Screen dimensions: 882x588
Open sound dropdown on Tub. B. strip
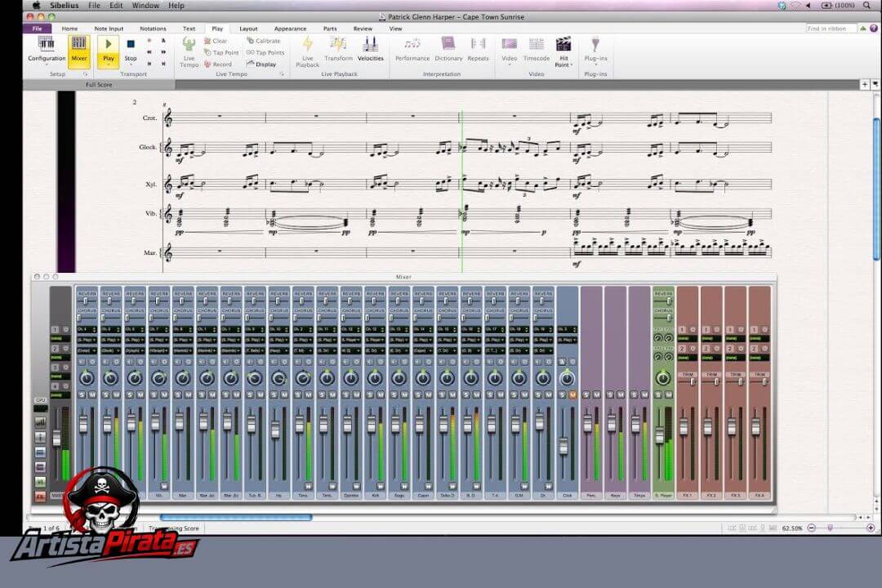[255, 350]
